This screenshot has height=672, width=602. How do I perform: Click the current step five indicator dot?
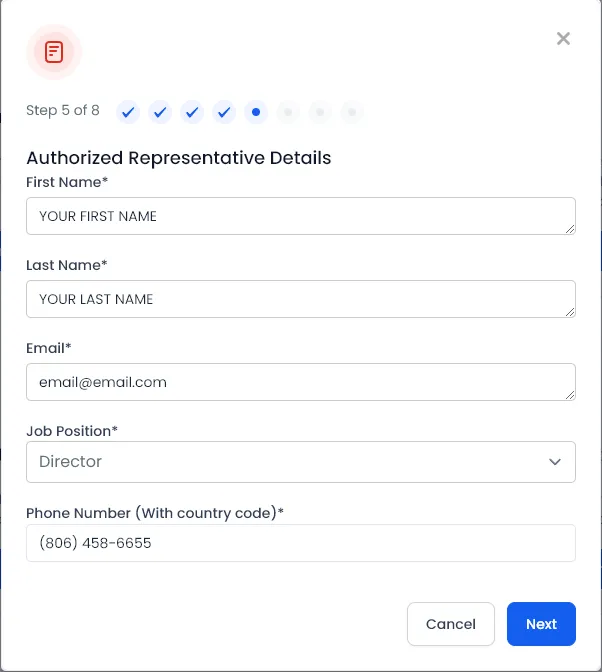(x=256, y=112)
